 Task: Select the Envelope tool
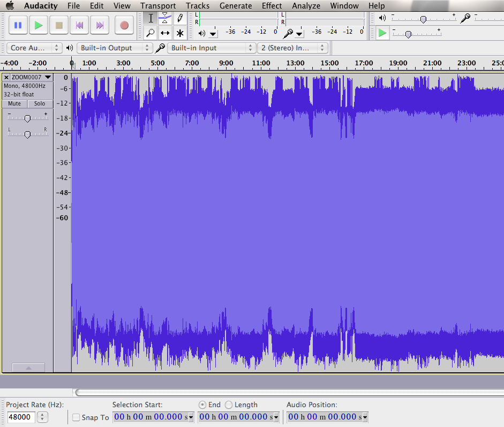pos(164,18)
